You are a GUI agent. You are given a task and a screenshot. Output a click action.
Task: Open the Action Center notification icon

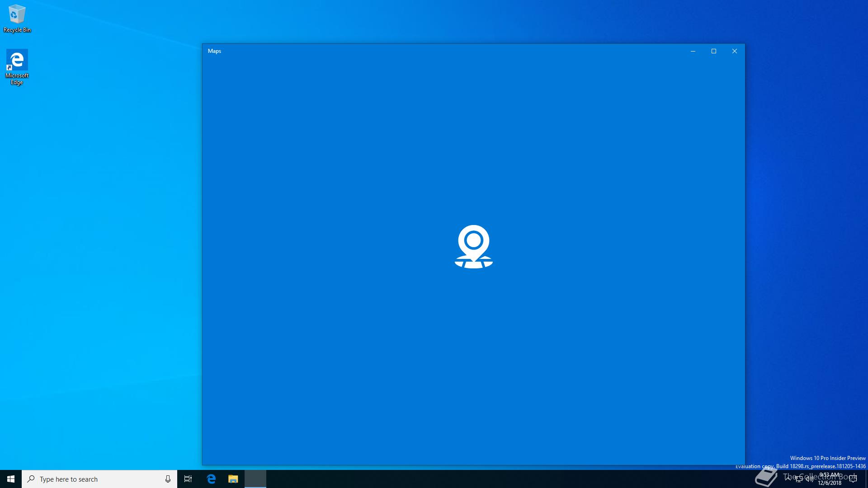853,479
